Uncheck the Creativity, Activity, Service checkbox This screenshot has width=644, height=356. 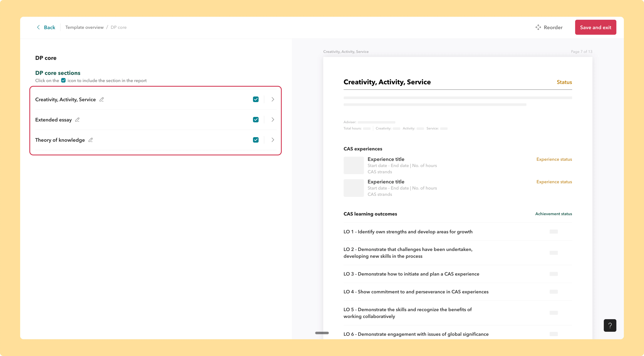[x=256, y=99]
